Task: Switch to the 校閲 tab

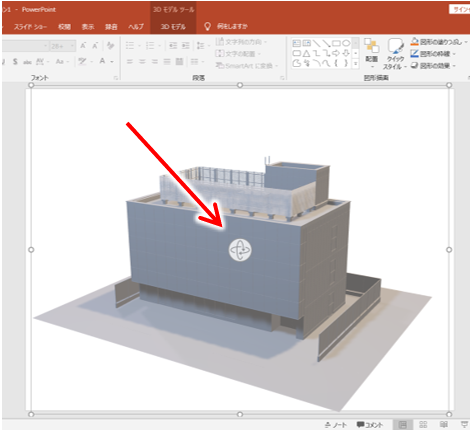Action: tap(64, 27)
